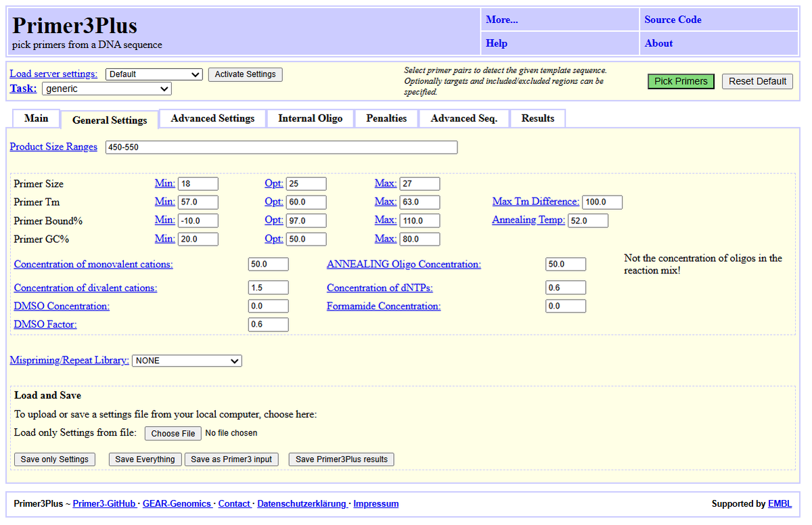Click the Primer GC% Min field
The height and width of the screenshot is (525, 812).
click(198, 239)
